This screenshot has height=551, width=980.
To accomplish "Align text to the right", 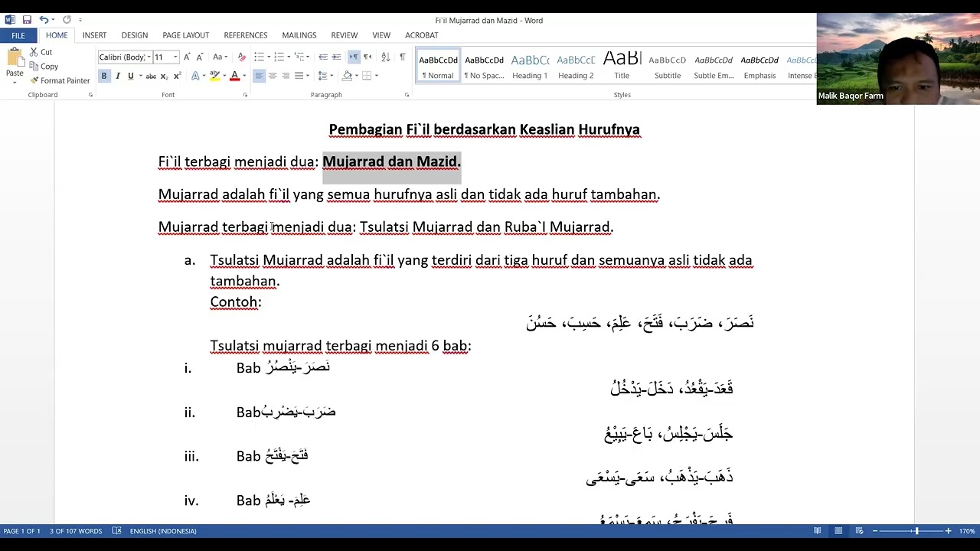I will tap(286, 76).
